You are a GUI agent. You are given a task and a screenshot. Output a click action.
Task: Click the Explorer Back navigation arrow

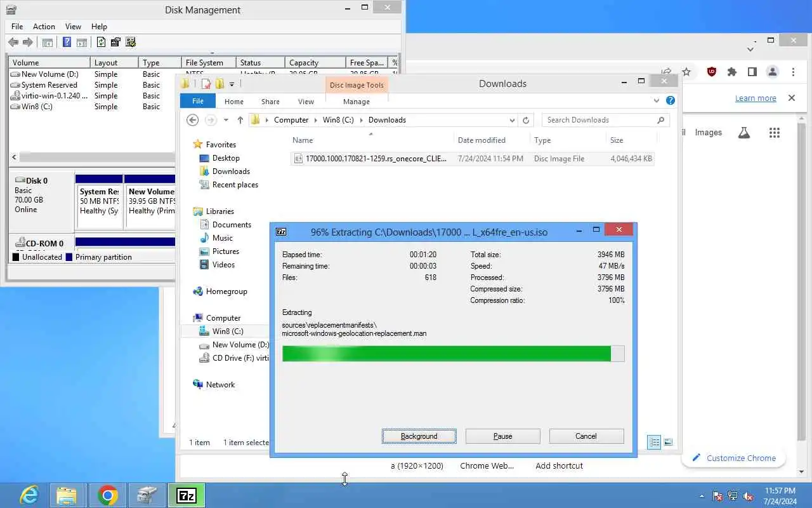point(193,120)
